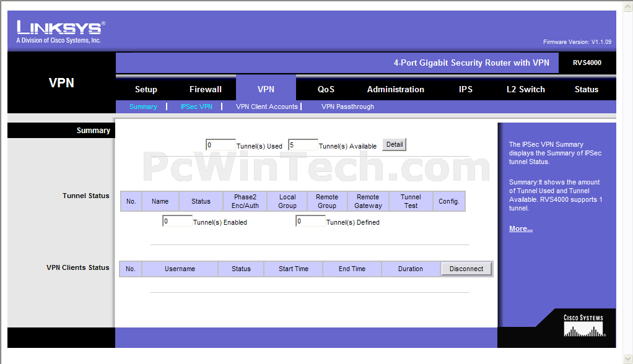Open VPN Client Accounts submenu

tap(267, 106)
